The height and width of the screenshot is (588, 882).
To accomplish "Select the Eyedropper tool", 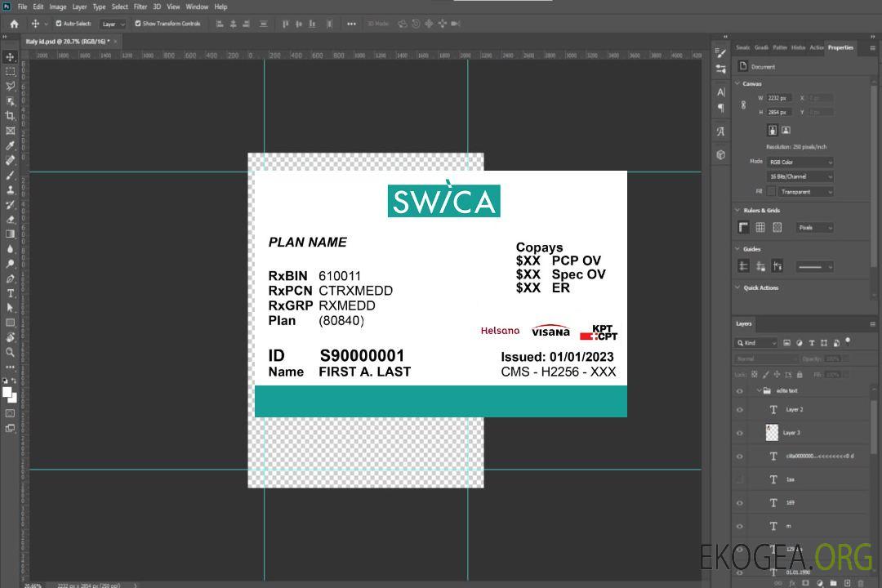I will click(x=10, y=145).
